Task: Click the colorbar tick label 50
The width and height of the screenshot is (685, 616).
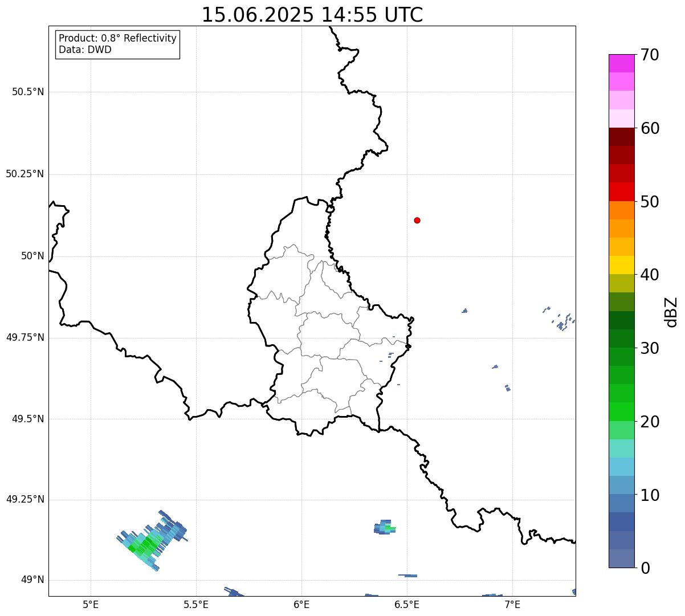Action: coord(650,202)
